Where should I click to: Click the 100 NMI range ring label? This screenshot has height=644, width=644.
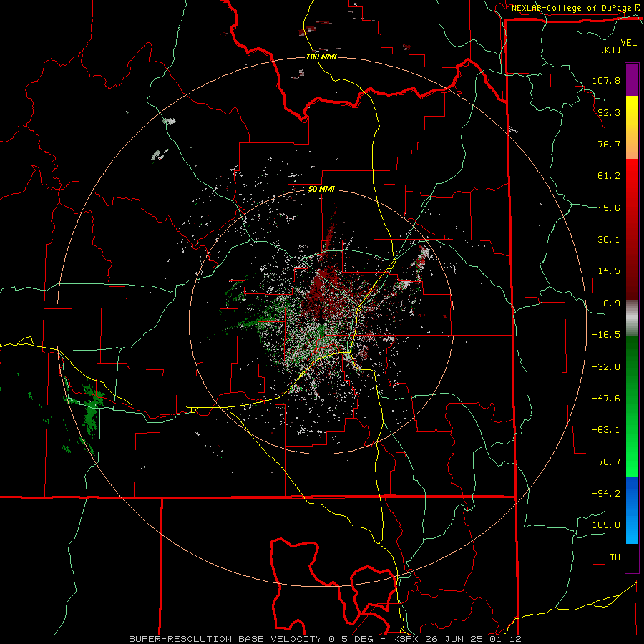(x=321, y=57)
